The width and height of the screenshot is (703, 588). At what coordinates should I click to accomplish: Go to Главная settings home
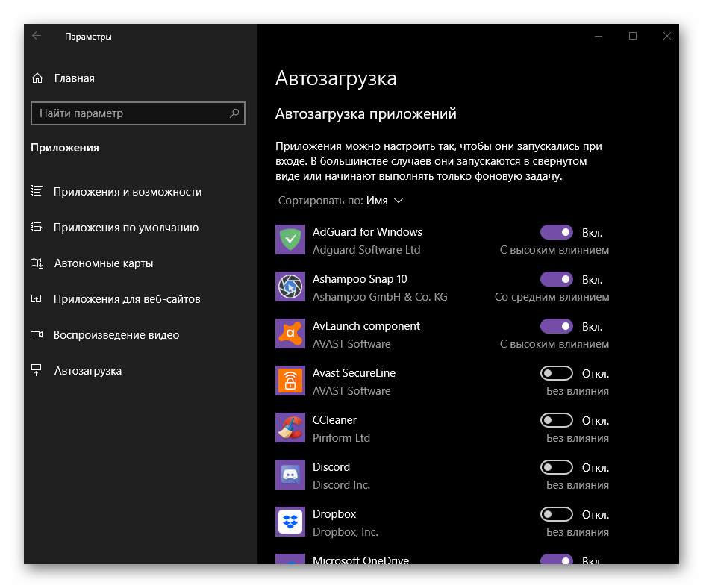click(74, 78)
